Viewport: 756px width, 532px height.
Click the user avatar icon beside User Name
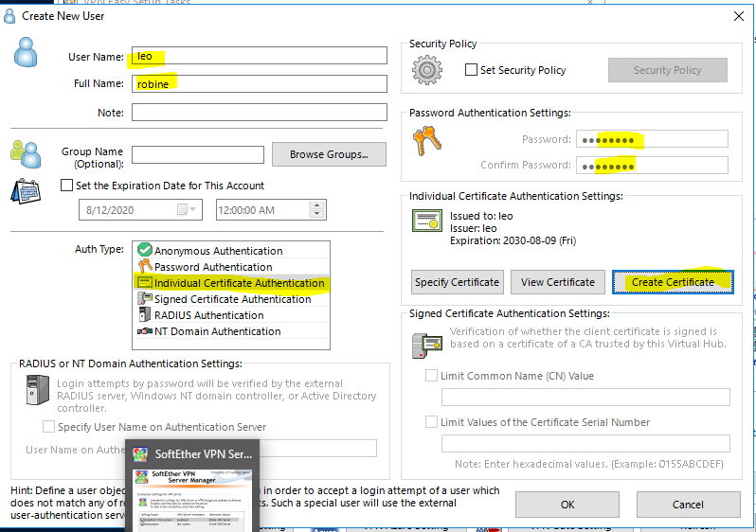[x=26, y=52]
